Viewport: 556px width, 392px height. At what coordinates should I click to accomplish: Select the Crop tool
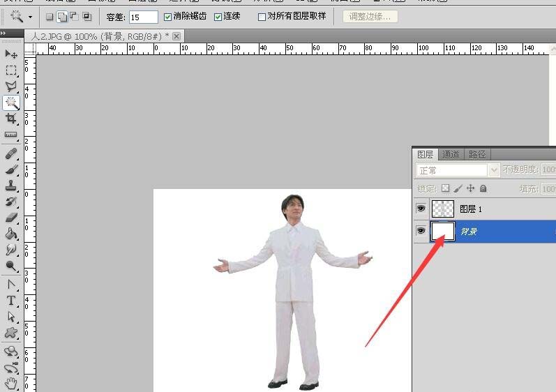[x=11, y=119]
